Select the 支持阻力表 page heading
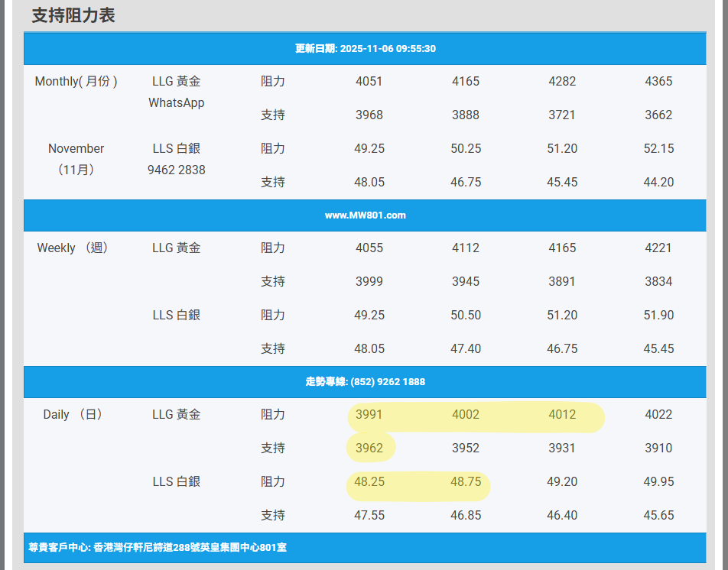The width and height of the screenshot is (728, 570). pyautogui.click(x=73, y=15)
